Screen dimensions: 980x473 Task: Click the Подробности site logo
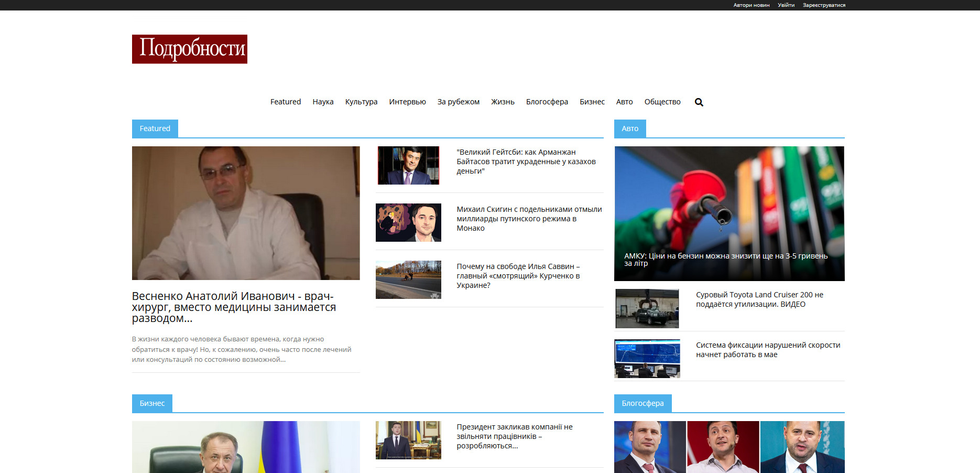pos(189,49)
